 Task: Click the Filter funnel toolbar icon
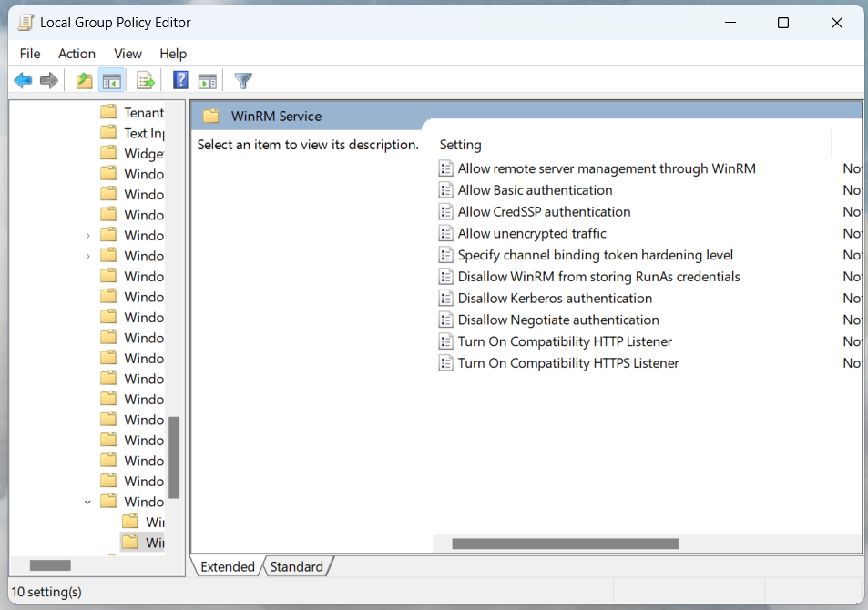[243, 81]
